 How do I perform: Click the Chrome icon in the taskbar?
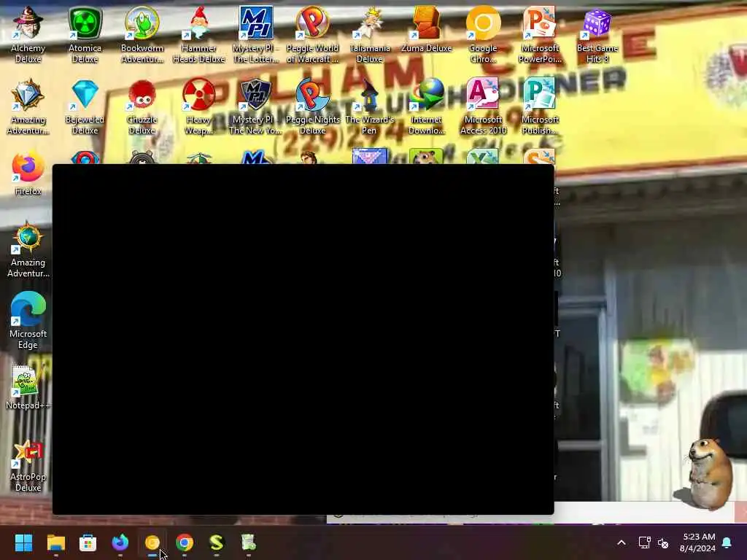(x=185, y=542)
